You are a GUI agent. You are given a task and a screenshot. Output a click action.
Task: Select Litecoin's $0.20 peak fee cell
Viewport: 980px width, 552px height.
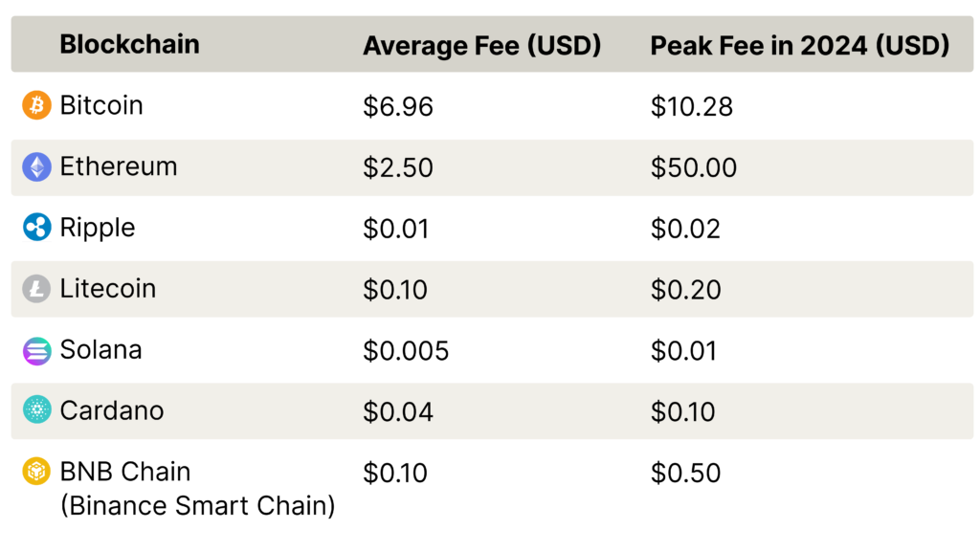(x=686, y=290)
